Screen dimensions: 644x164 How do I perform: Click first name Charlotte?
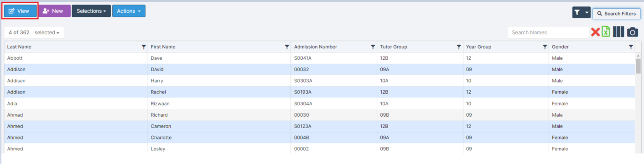tap(161, 138)
